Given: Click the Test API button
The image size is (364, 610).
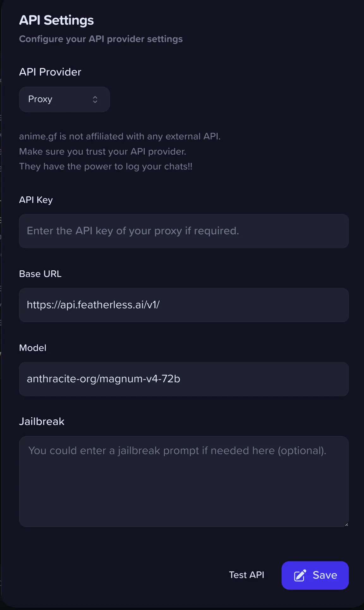Looking at the screenshot, I should click(246, 575).
